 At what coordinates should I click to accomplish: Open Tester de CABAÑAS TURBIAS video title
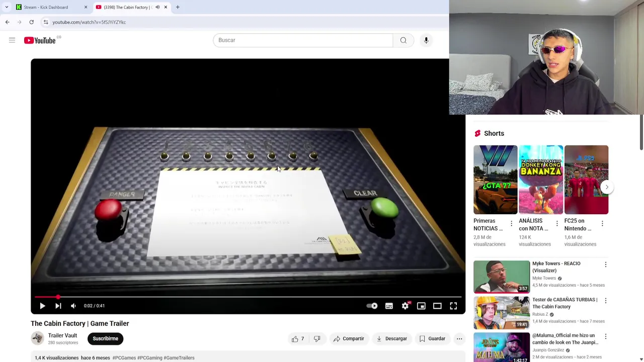click(x=565, y=303)
